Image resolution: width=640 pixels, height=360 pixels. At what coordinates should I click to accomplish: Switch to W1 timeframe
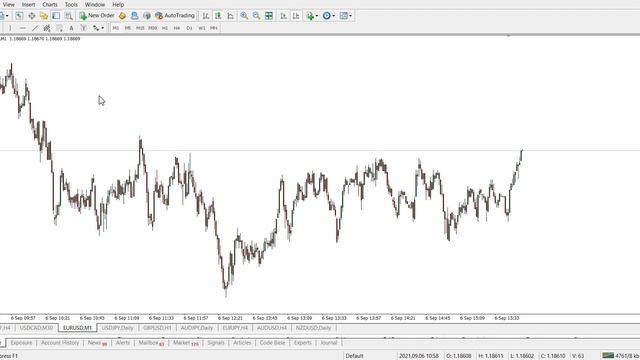click(x=202, y=28)
